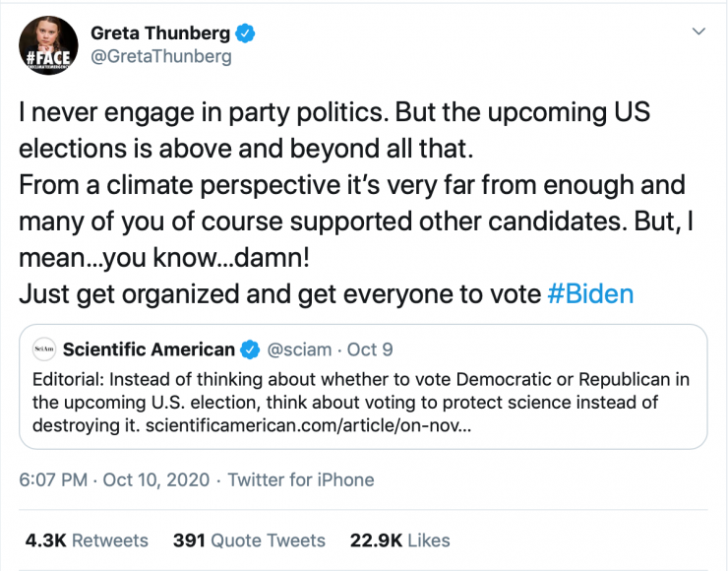Open the #Biden hashtag

click(590, 293)
